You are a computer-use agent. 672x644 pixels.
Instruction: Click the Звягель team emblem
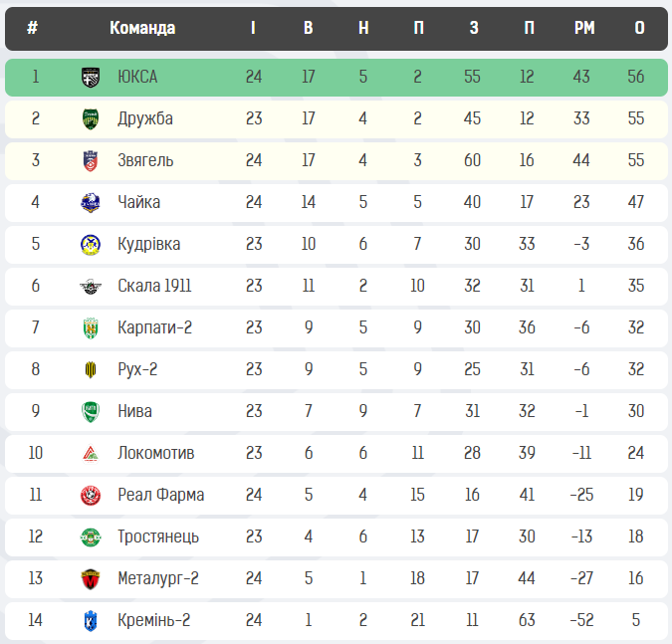(x=91, y=160)
